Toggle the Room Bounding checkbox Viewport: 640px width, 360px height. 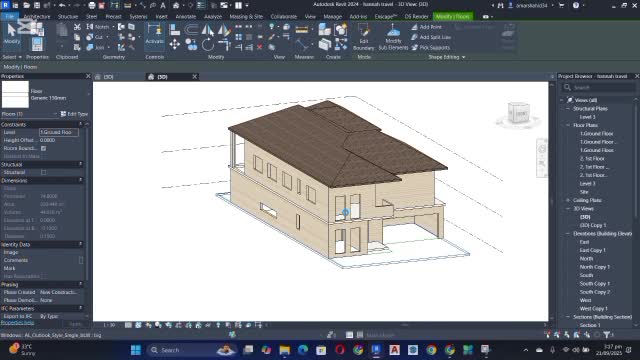coord(44,148)
